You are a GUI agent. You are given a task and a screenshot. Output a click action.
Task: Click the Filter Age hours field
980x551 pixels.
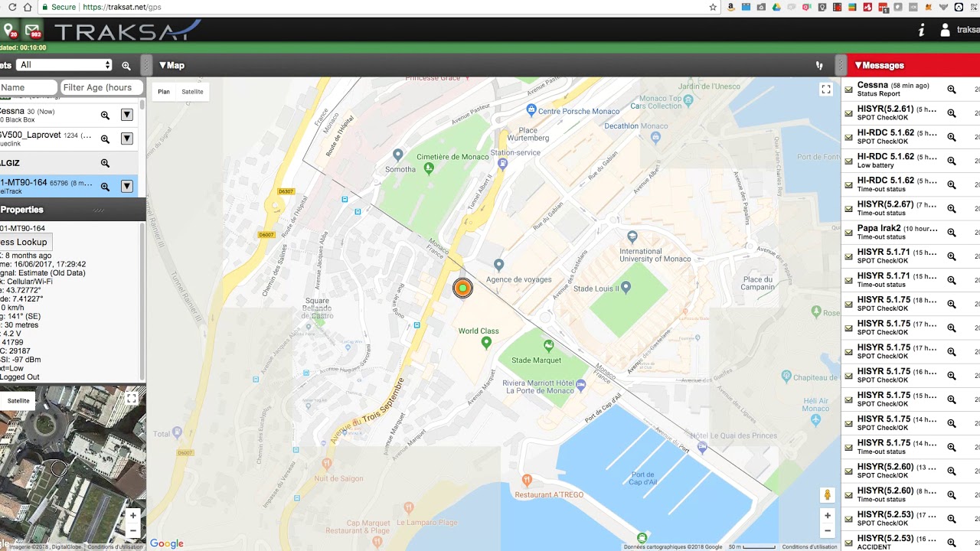[102, 87]
